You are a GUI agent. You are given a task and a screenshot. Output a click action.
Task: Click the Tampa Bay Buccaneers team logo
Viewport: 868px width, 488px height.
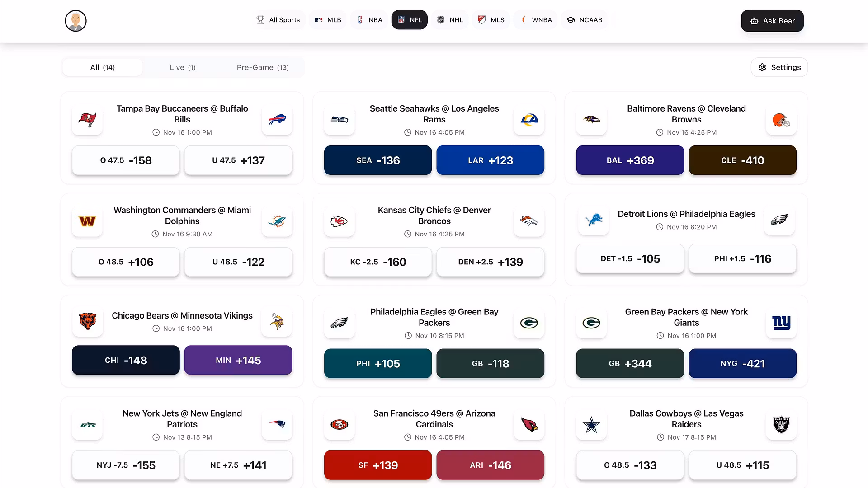[x=87, y=120]
